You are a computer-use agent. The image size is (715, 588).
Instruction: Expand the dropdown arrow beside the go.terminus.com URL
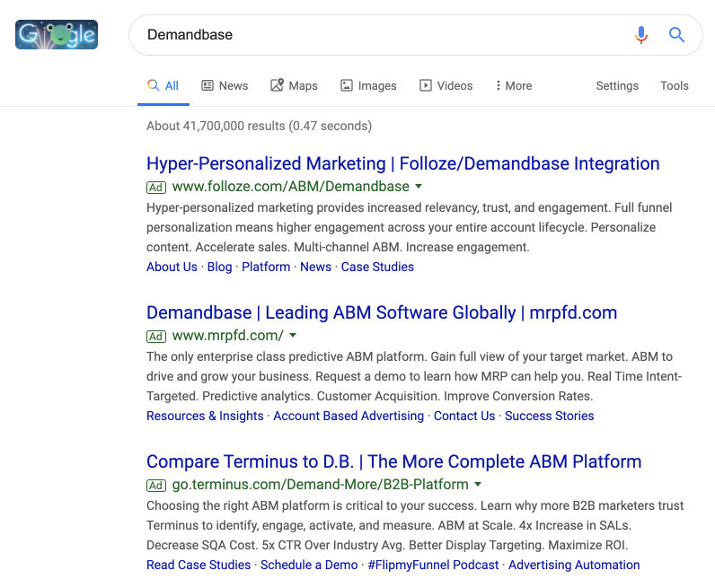coord(478,484)
